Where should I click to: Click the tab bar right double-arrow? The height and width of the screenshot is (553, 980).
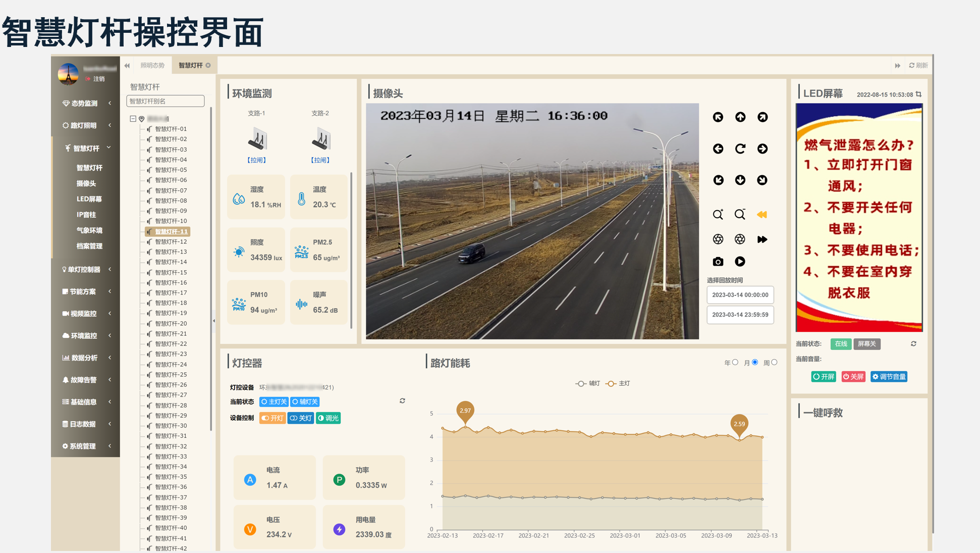coord(897,66)
